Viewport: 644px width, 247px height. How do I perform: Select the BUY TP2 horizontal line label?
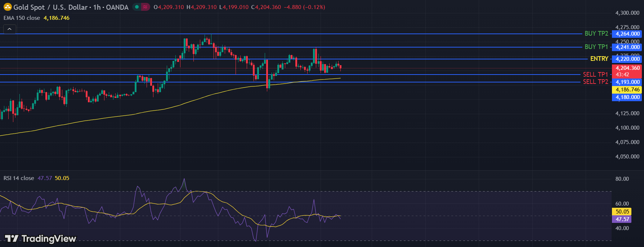(596, 33)
